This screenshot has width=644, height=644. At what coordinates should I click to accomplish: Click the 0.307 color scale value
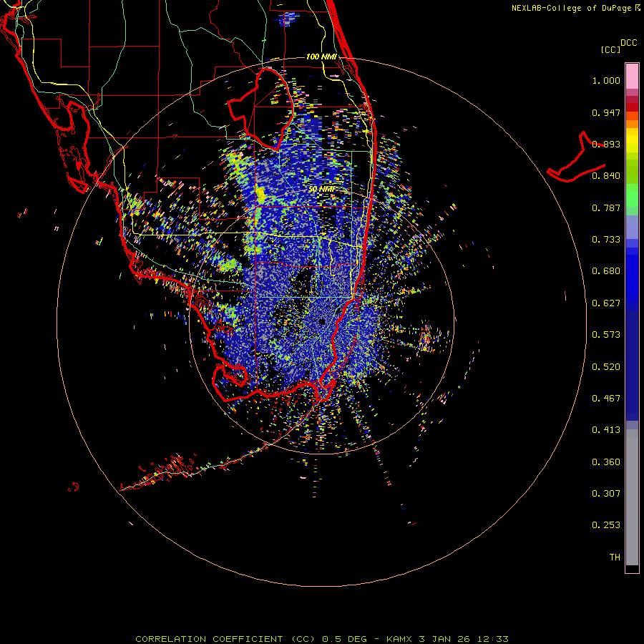pos(606,494)
